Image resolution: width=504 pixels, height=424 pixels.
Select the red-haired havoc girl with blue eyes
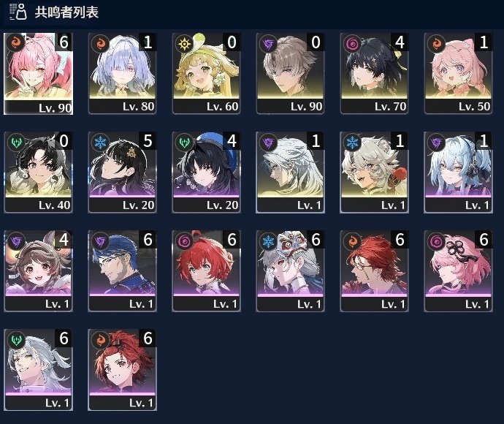point(207,271)
